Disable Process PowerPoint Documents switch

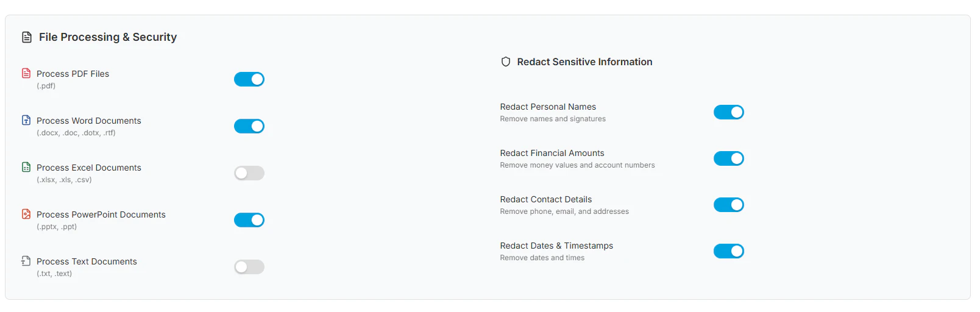coord(249,220)
